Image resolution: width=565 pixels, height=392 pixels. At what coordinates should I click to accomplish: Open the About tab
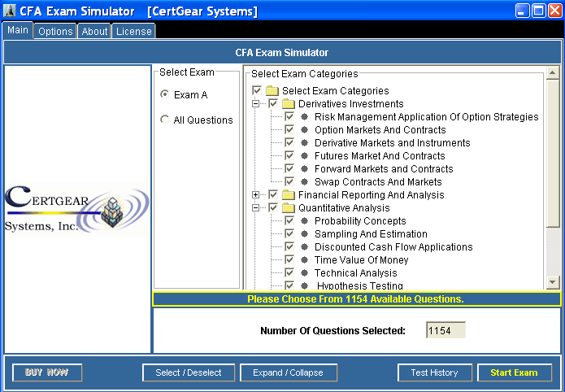(94, 32)
